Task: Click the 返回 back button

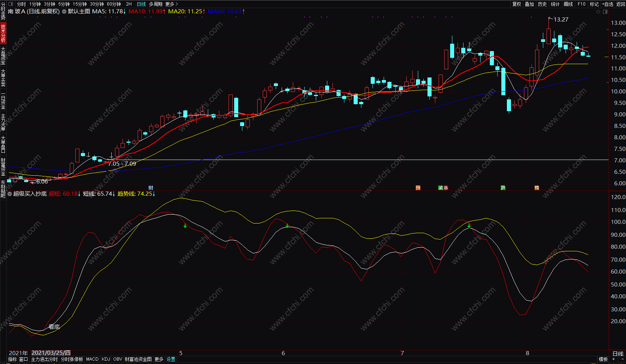Action: pyautogui.click(x=621, y=4)
